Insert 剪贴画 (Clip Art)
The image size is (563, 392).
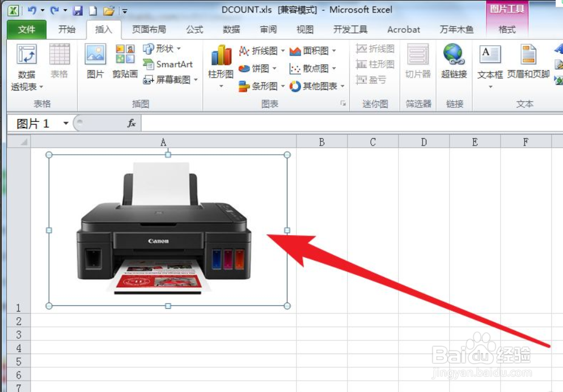coord(125,61)
